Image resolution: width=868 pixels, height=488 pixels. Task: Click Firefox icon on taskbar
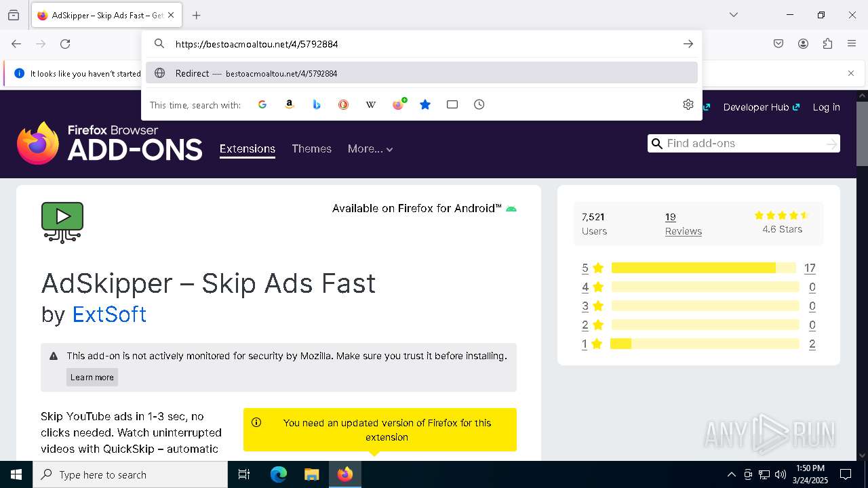345,474
